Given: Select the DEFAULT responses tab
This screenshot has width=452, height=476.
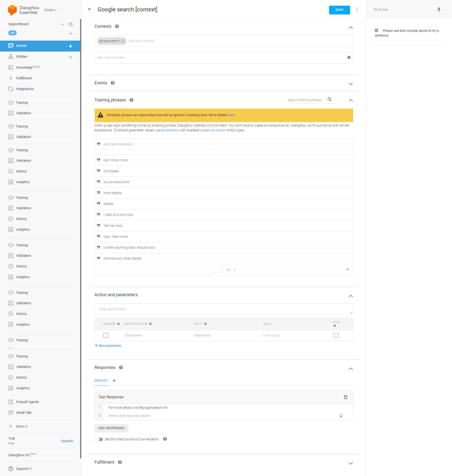Looking at the screenshot, I should [101, 381].
